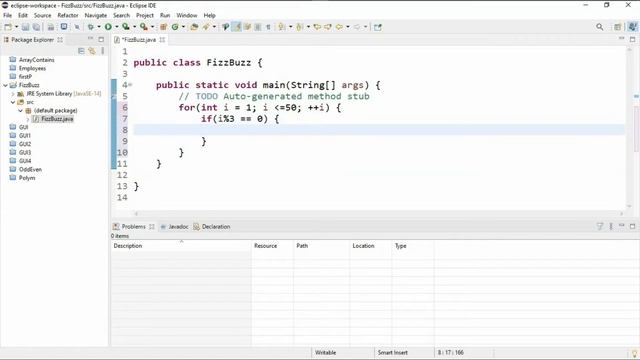Select the ArrayContains project
640x360 pixels.
tap(36, 60)
